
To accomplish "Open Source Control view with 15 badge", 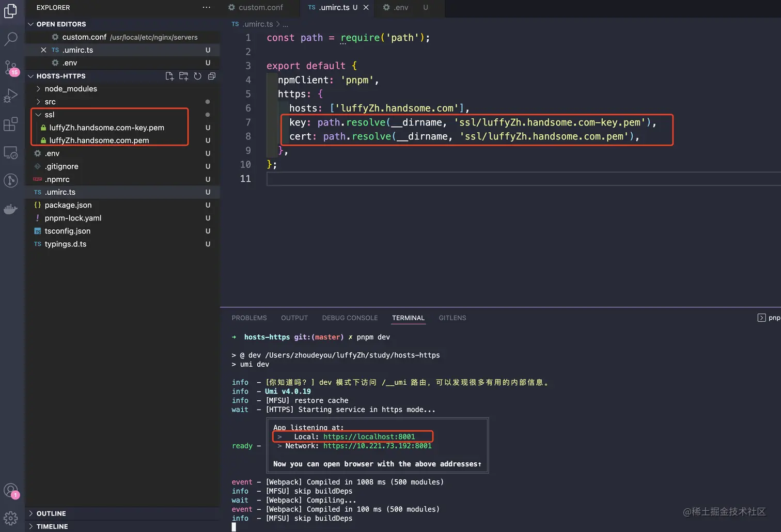I will 11,67.
